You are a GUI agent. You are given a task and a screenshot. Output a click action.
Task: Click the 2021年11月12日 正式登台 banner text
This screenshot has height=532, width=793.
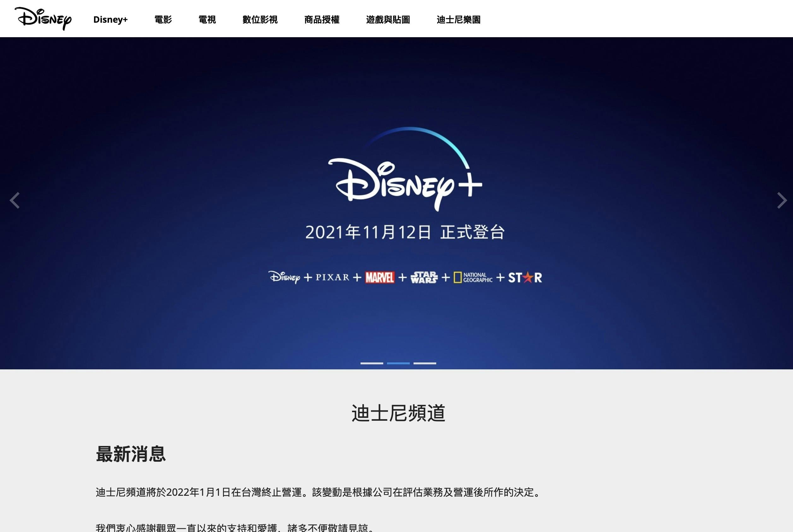coord(405,232)
